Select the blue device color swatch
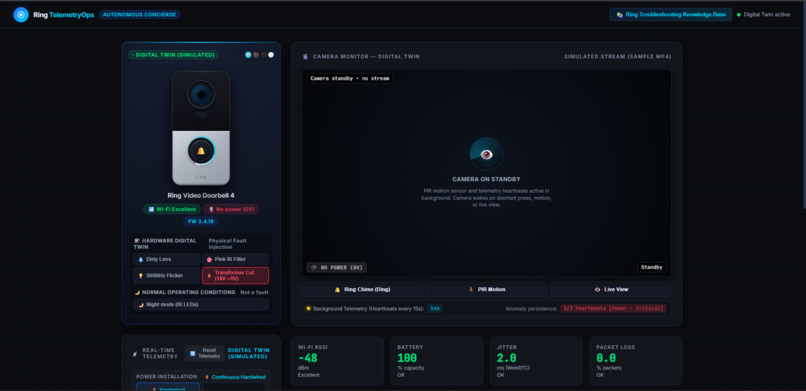 [x=248, y=54]
